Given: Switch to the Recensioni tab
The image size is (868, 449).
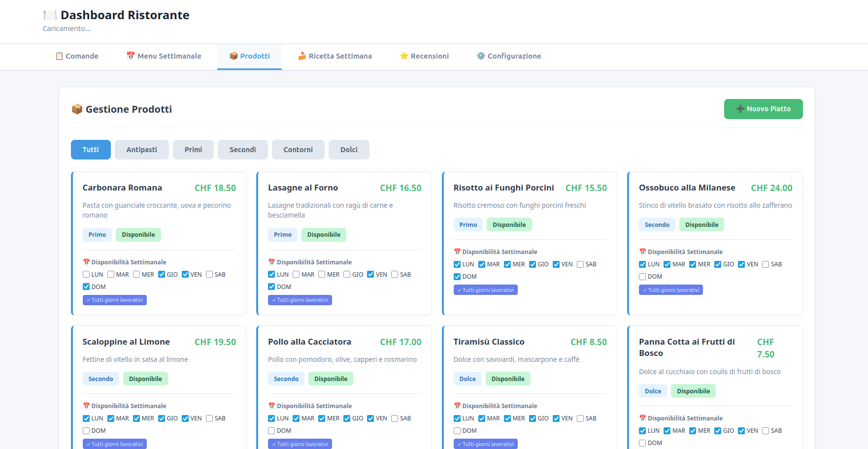Looking at the screenshot, I should 424,56.
